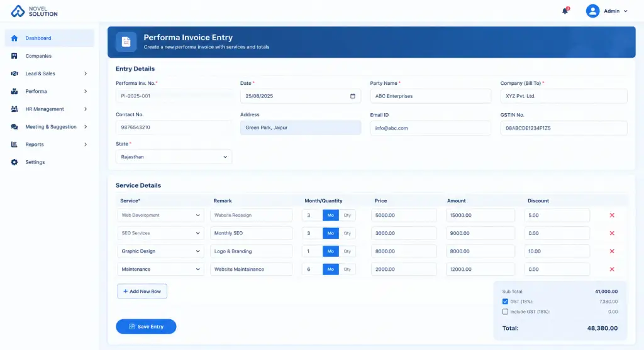Open the Maintenance service dropdown
The width and height of the screenshot is (644, 350).
160,269
